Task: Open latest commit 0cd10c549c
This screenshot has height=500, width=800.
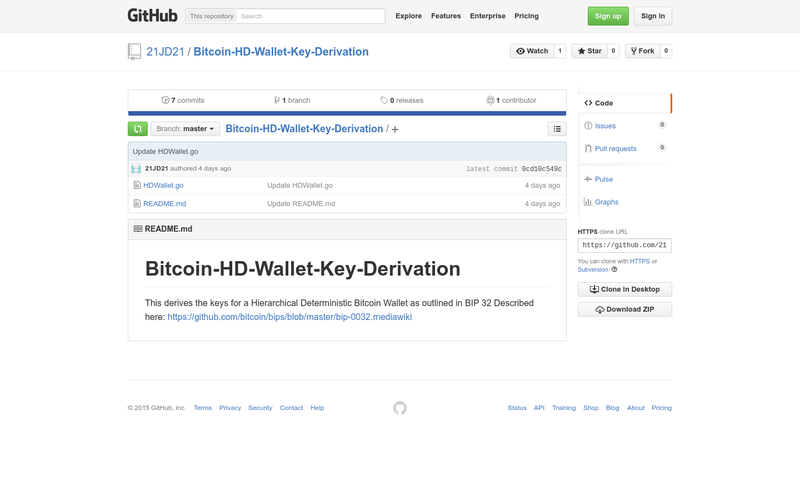Action: click(x=541, y=169)
